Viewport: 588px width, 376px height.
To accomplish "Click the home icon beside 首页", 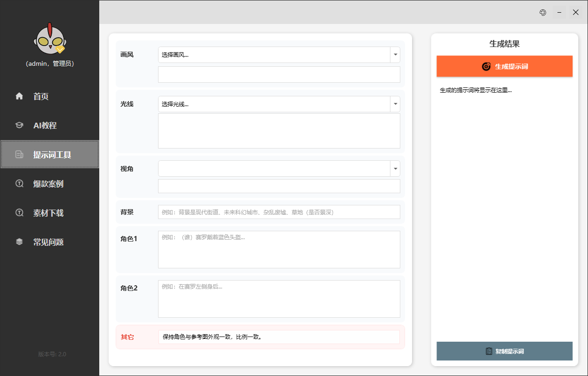I will [19, 96].
